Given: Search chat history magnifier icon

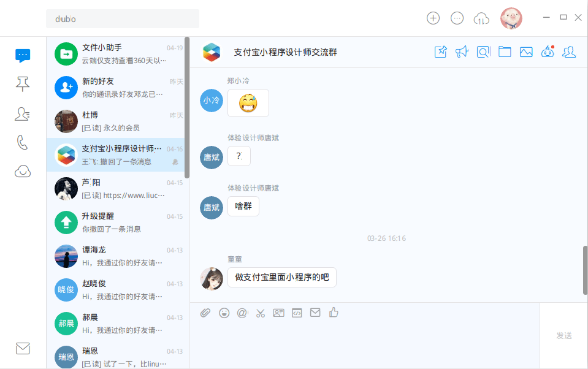Looking at the screenshot, I should pos(483,51).
